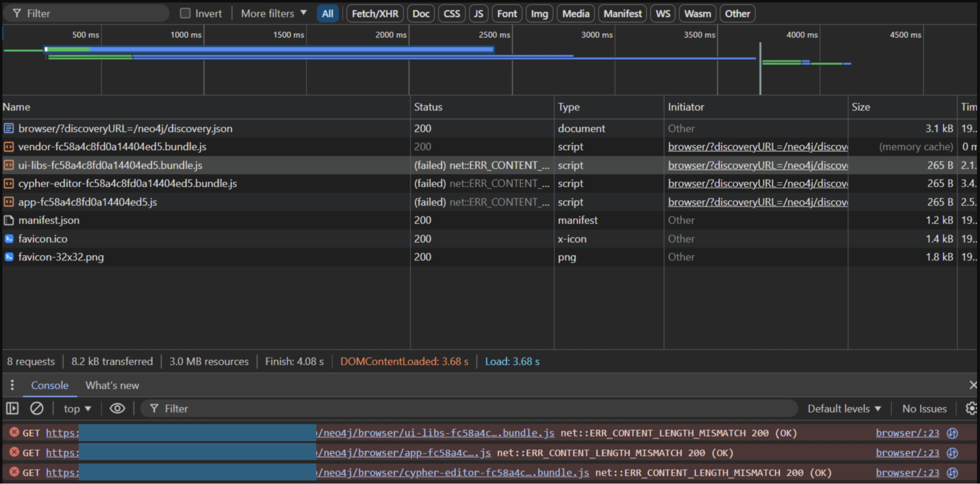This screenshot has width=980, height=484.
Task: Select the Console drawer tab
Action: [50, 385]
